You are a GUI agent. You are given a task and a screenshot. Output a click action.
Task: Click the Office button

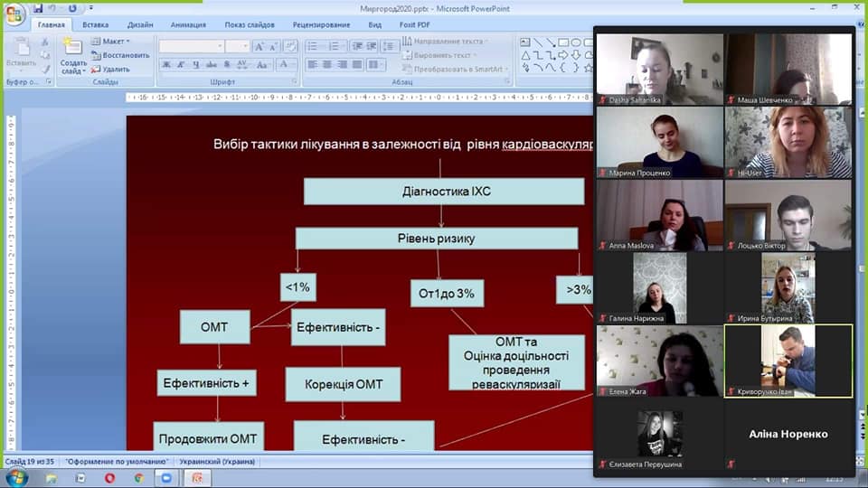pyautogui.click(x=14, y=13)
